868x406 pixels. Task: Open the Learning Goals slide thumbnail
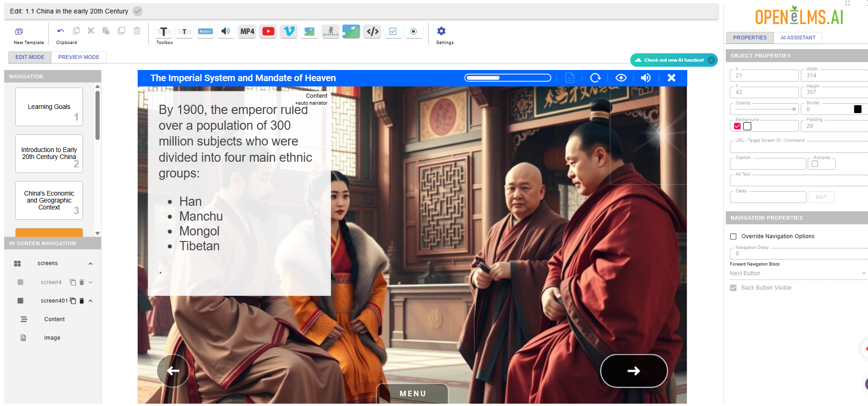(49, 107)
